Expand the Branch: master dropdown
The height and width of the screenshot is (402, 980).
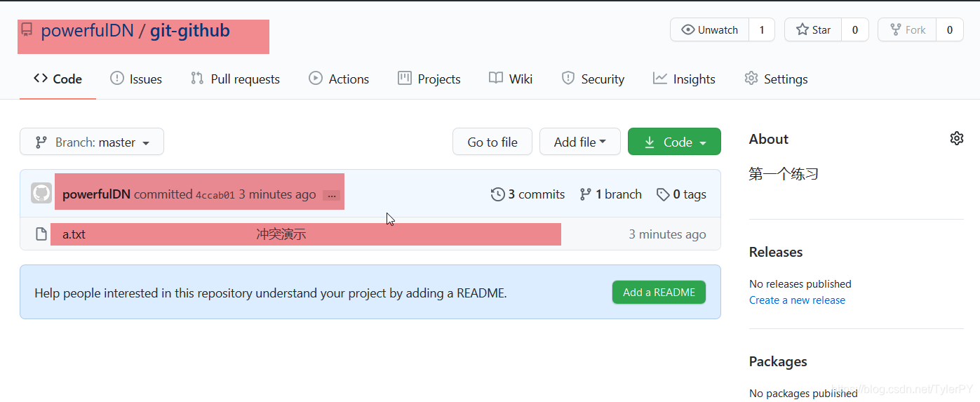pyautogui.click(x=92, y=142)
